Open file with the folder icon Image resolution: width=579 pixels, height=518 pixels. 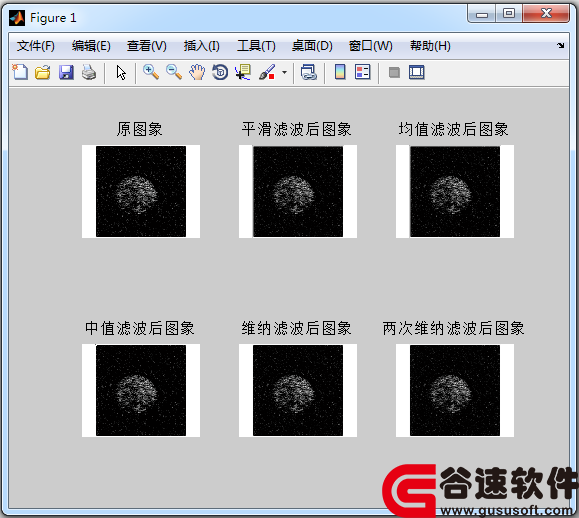click(43, 72)
